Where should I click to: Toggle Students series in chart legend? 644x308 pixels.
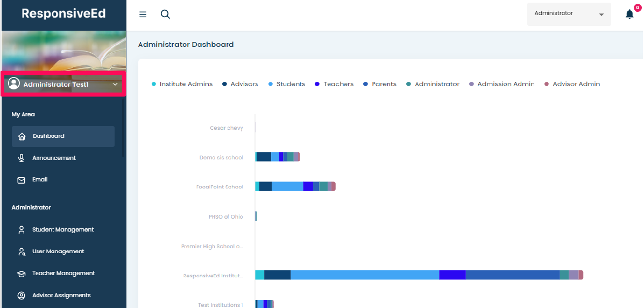pos(286,84)
